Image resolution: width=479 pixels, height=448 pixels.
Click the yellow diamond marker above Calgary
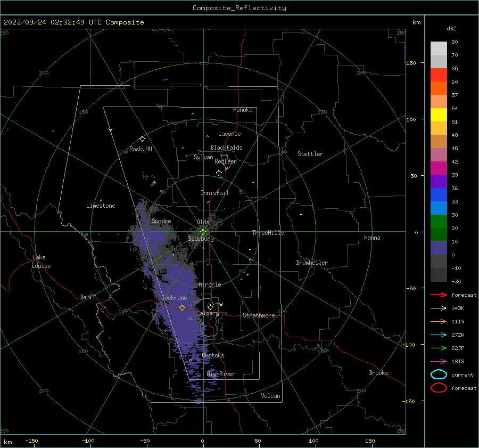[210, 307]
